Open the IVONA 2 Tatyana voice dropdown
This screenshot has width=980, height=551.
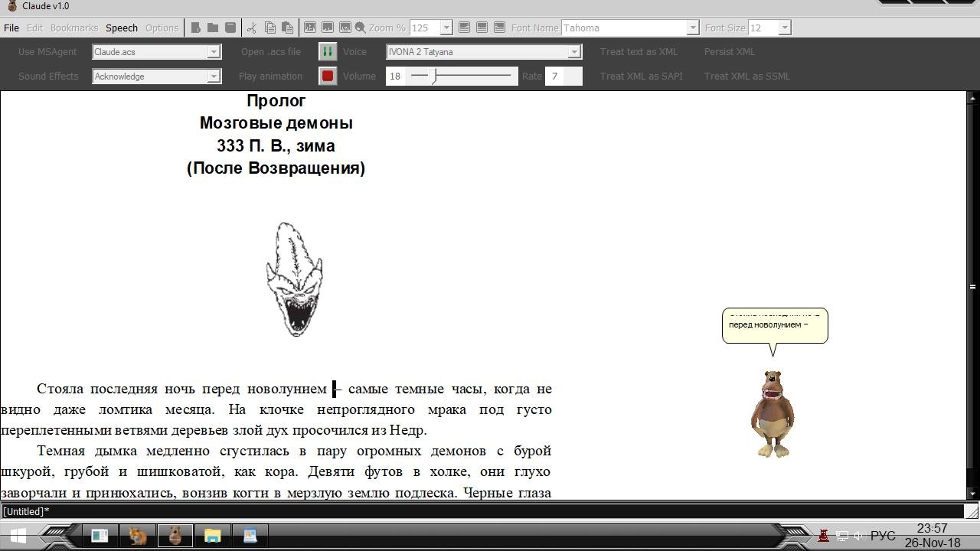573,52
